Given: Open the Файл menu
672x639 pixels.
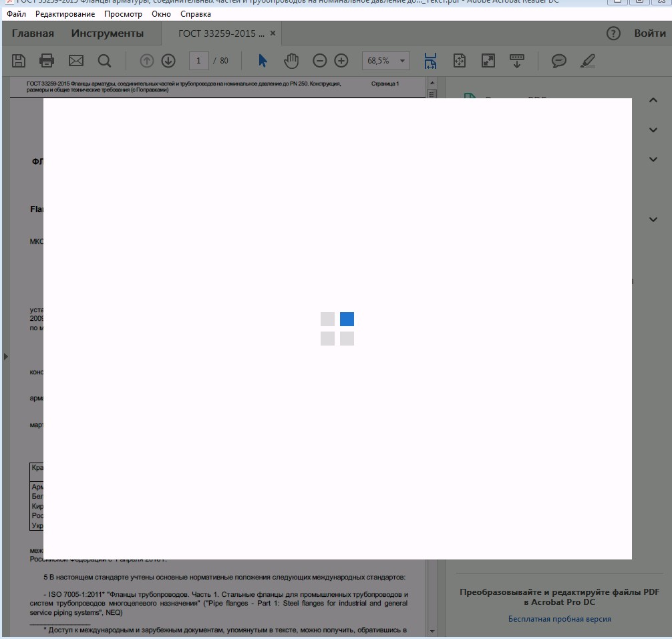Looking at the screenshot, I should point(16,14).
